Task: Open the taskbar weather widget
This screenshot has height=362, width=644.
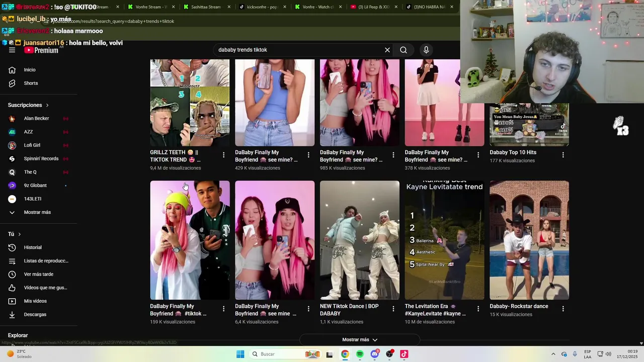Action: click(x=19, y=354)
